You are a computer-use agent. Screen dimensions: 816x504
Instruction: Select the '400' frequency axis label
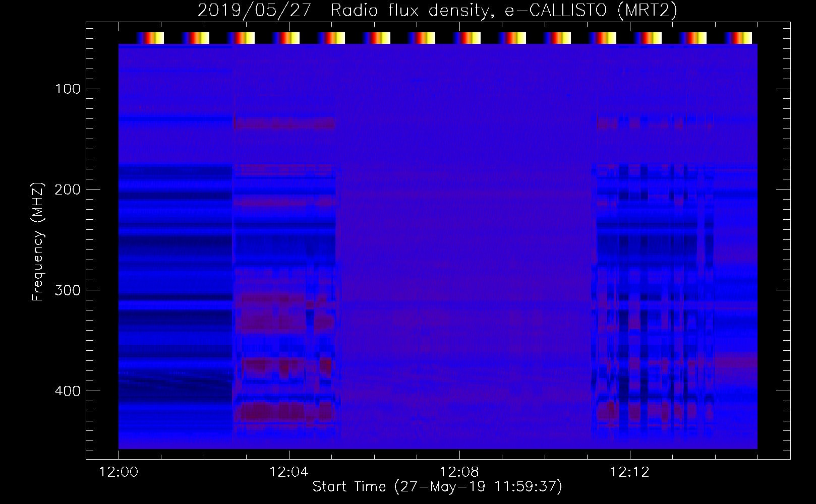pyautogui.click(x=68, y=392)
